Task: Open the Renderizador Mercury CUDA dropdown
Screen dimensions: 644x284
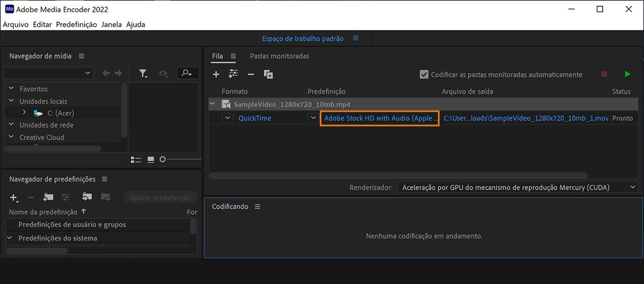Action: tap(518, 187)
